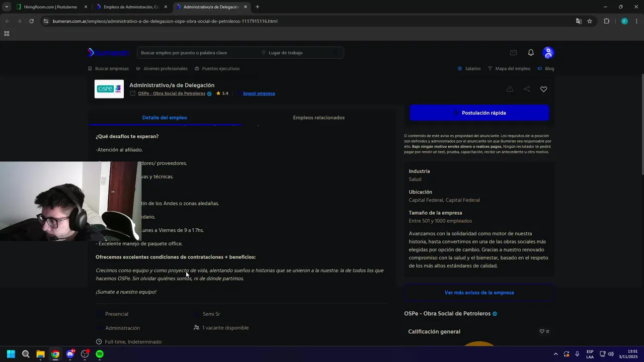Open Mapa del empleo link
Image resolution: width=644 pixels, height=362 pixels.
(x=509, y=68)
